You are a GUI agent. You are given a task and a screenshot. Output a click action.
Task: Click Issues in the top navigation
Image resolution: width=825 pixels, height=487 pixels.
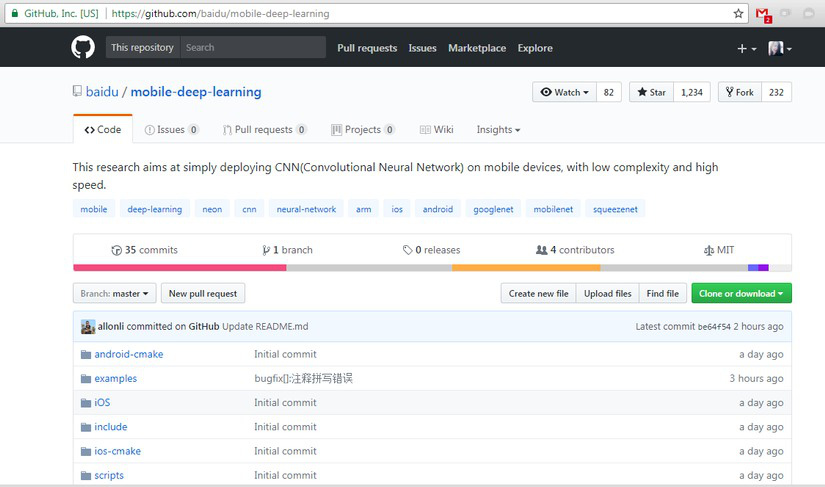[x=422, y=48]
